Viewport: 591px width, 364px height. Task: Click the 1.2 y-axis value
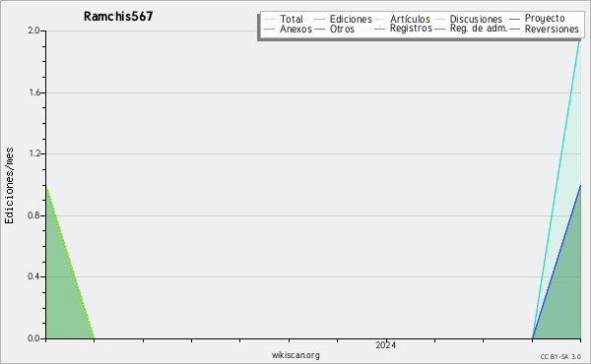point(34,153)
